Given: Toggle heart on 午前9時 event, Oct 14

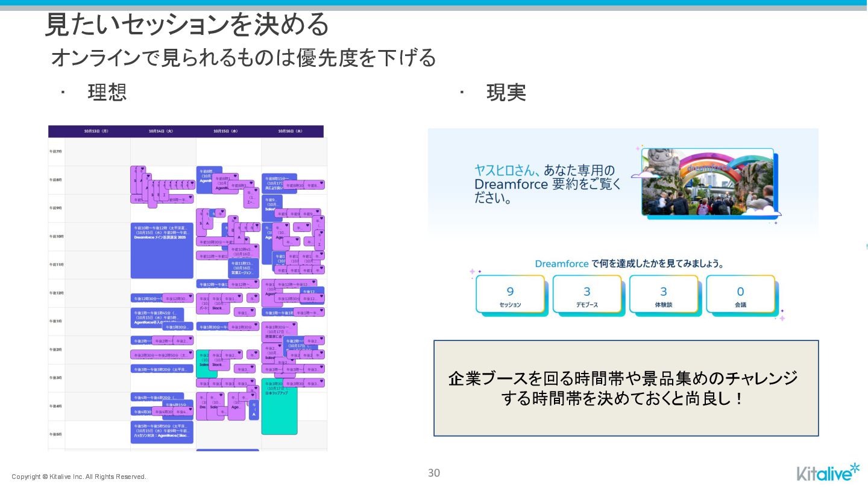Looking at the screenshot, I should [190, 198].
